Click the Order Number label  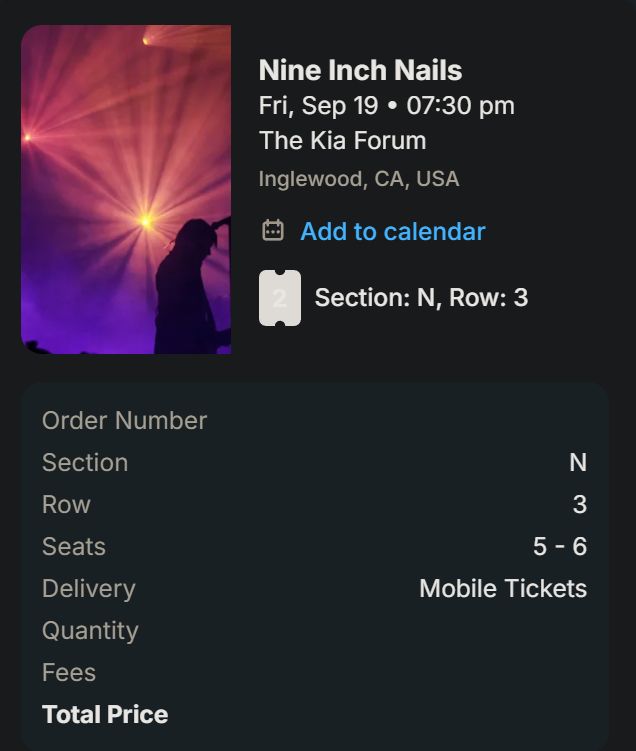tap(124, 420)
